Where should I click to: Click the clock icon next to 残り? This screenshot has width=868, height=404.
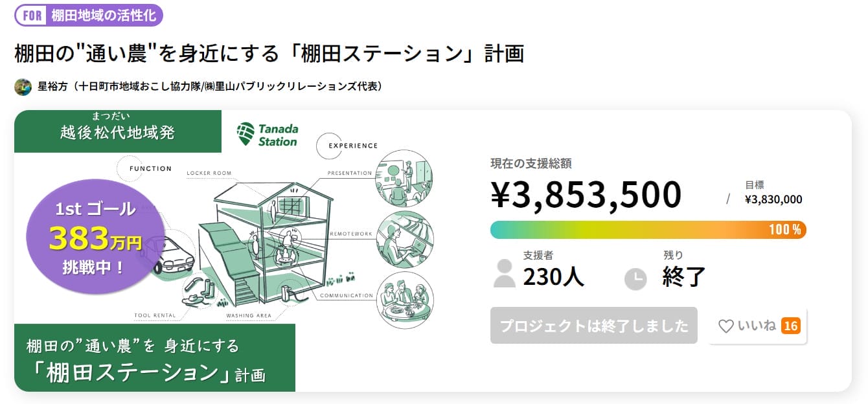[635, 278]
